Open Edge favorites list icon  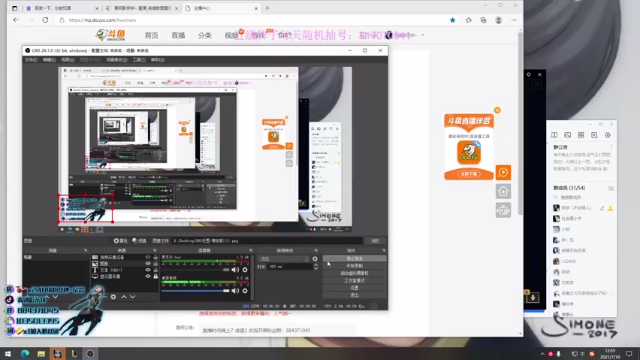468,20
